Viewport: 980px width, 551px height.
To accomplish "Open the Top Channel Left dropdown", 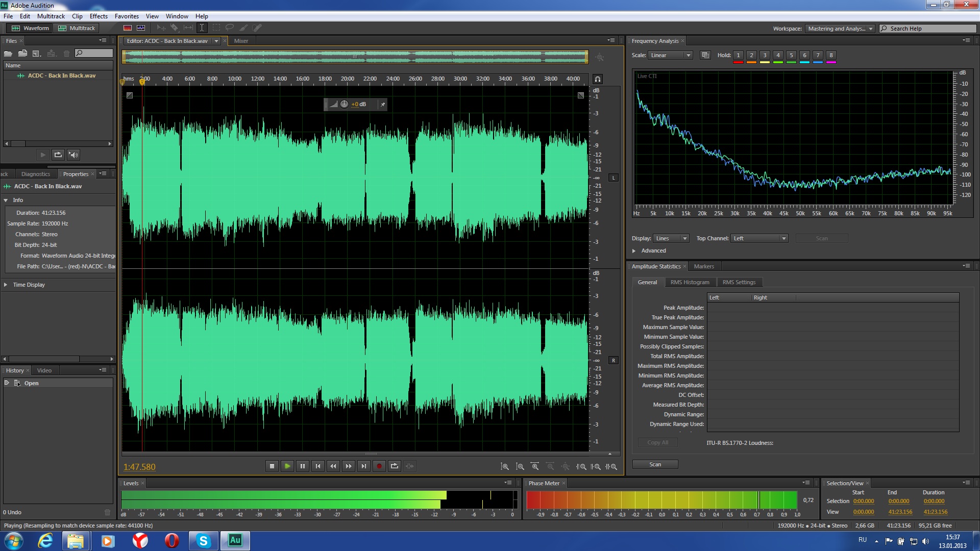I will pyautogui.click(x=759, y=238).
